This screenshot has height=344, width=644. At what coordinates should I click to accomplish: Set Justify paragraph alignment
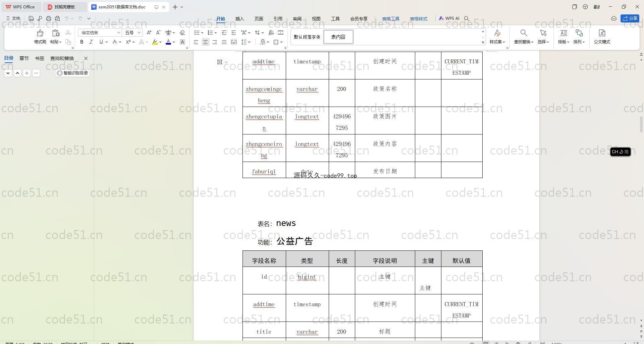[224, 42]
